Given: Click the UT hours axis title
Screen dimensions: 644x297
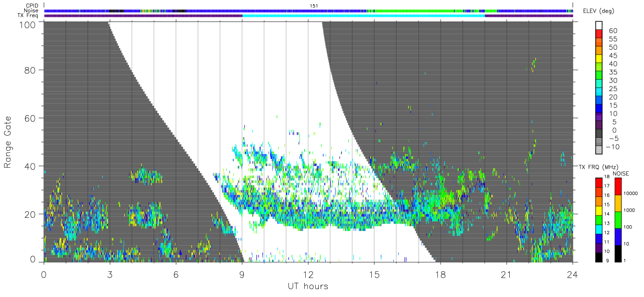Looking at the screenshot, I should [307, 287].
